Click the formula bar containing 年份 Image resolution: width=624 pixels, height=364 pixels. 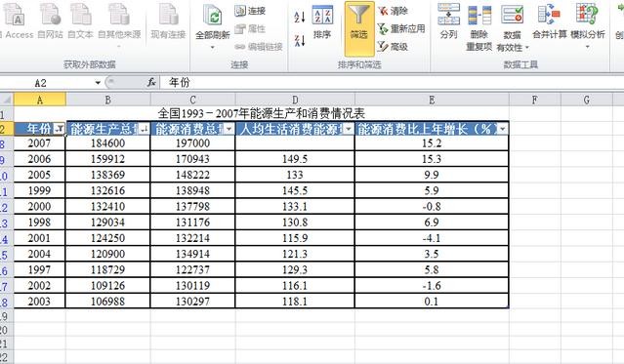(x=392, y=82)
